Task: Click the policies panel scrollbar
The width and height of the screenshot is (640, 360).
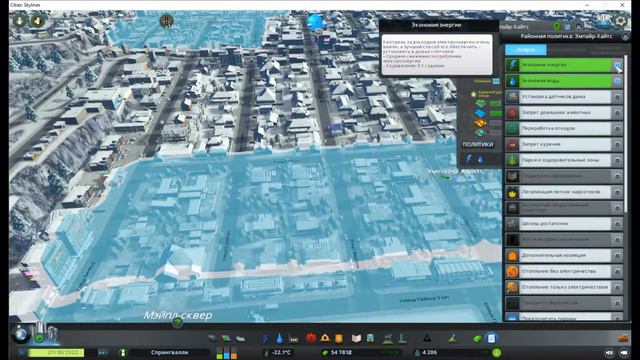Action: [x=626, y=135]
